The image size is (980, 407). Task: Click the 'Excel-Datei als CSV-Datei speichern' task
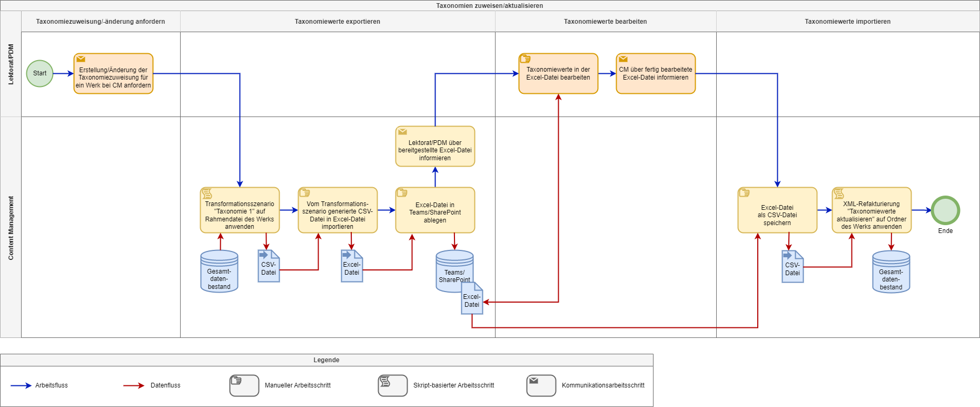(x=777, y=210)
